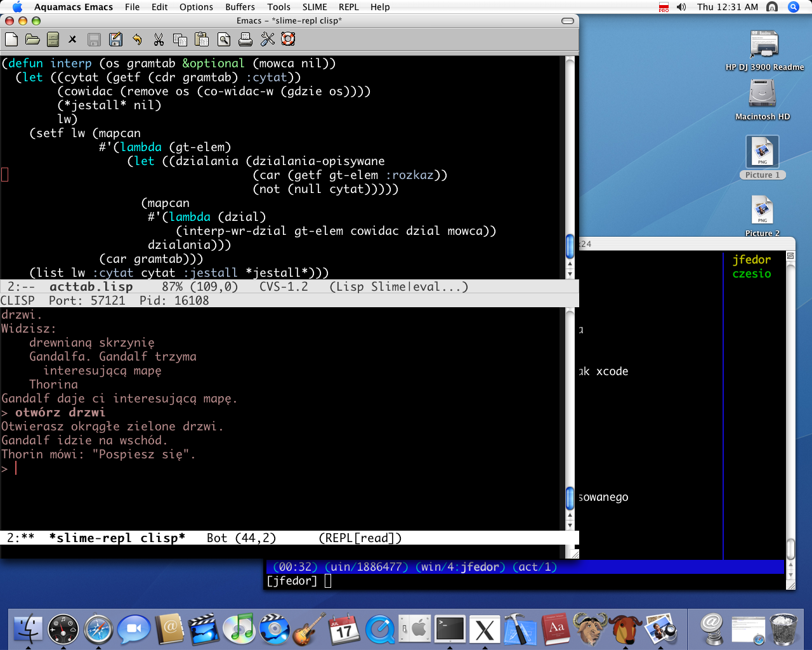The image size is (812, 650).
Task: Click the Copy toolbar icon
Action: pyautogui.click(x=180, y=39)
